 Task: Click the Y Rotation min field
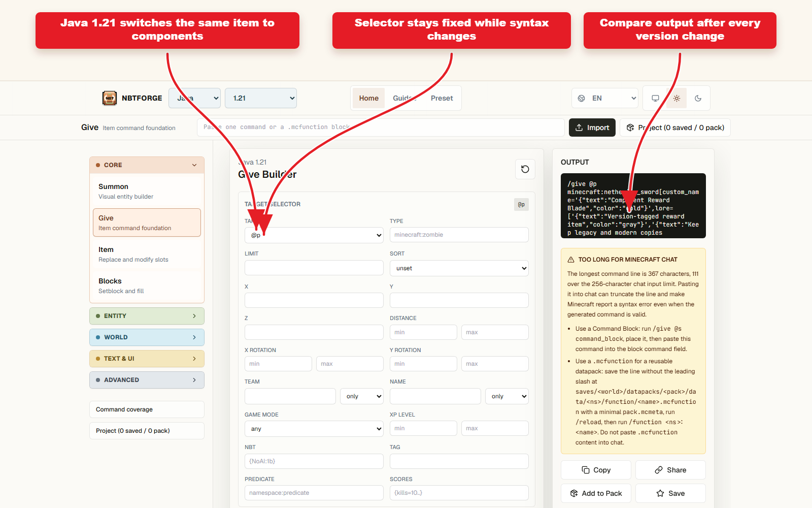[x=423, y=364]
